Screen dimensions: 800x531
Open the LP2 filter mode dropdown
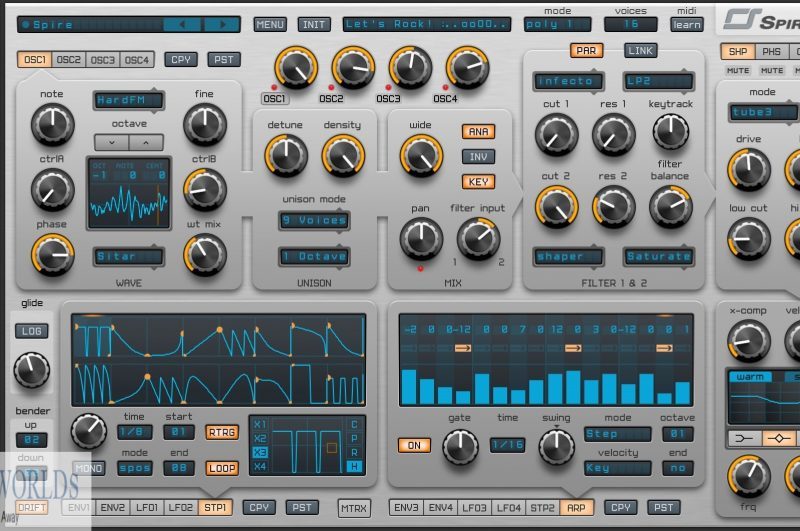point(659,81)
